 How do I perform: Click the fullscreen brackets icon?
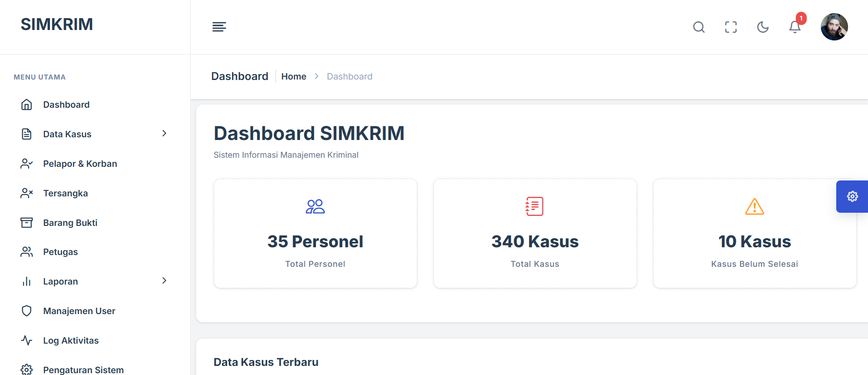click(x=731, y=27)
